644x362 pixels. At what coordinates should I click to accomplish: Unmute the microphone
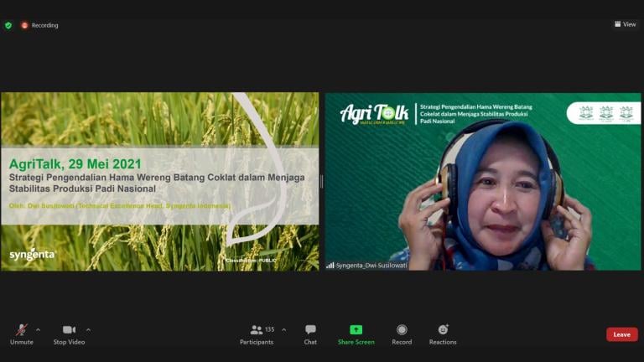click(x=22, y=334)
